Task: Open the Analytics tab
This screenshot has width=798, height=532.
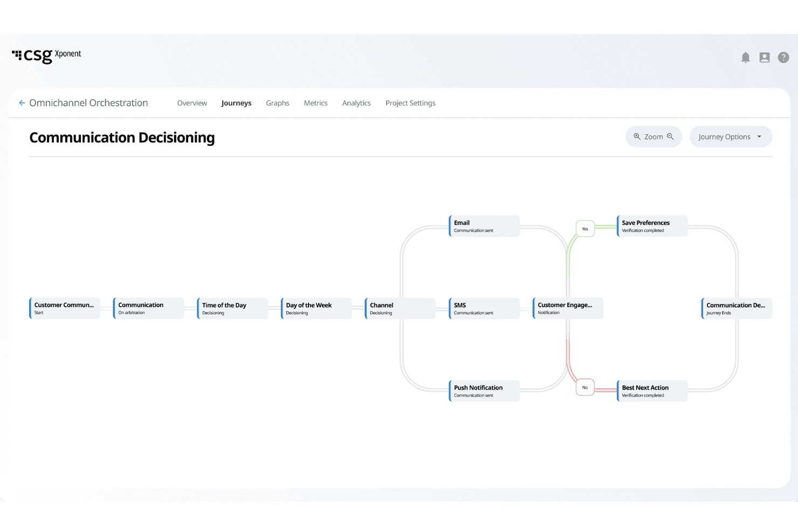Action: point(356,103)
